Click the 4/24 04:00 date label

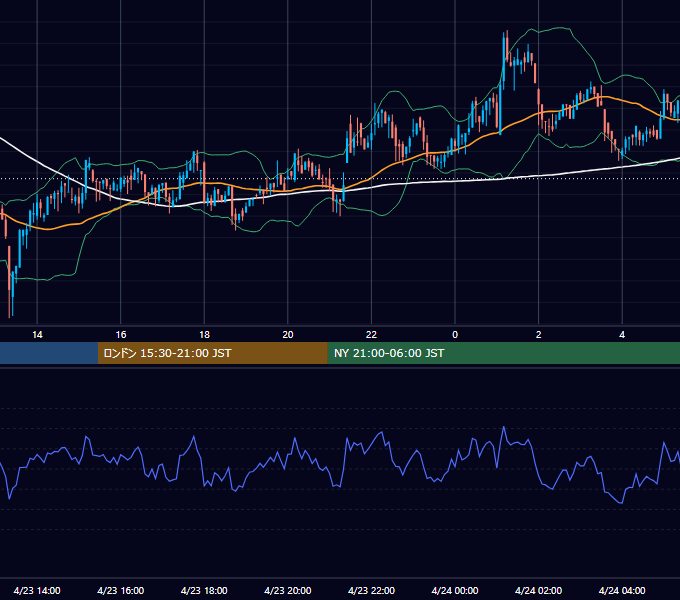622,590
